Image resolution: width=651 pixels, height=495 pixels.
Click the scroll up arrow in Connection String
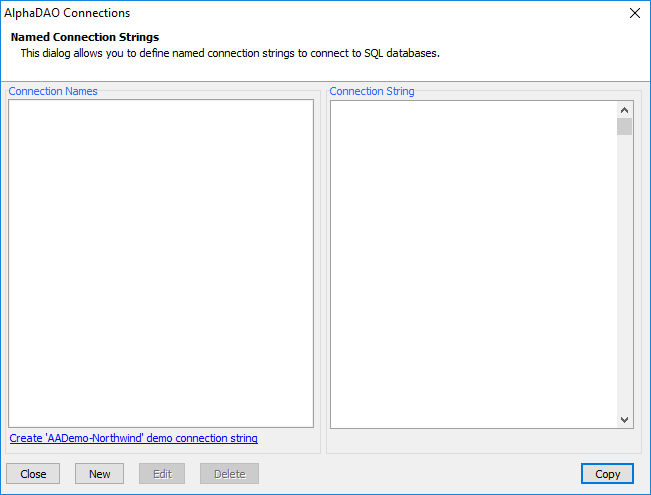tap(624, 110)
